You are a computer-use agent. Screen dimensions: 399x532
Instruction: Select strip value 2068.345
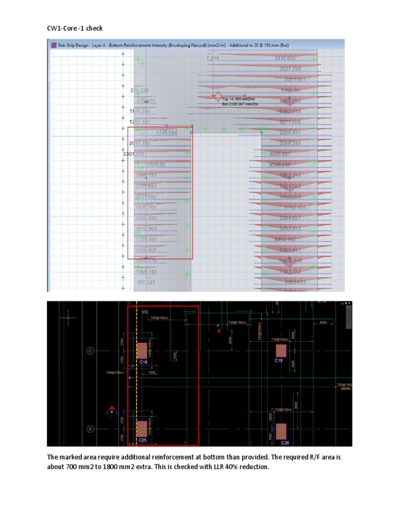click(x=290, y=143)
